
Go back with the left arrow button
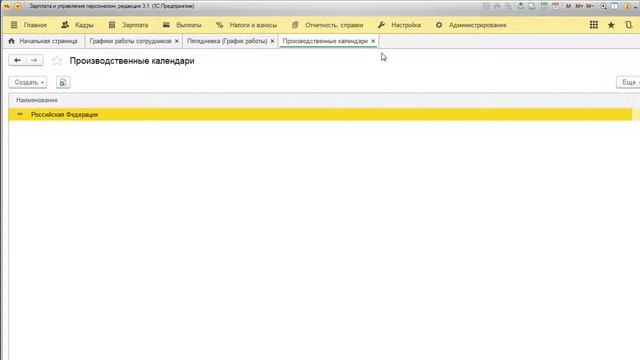click(17, 60)
